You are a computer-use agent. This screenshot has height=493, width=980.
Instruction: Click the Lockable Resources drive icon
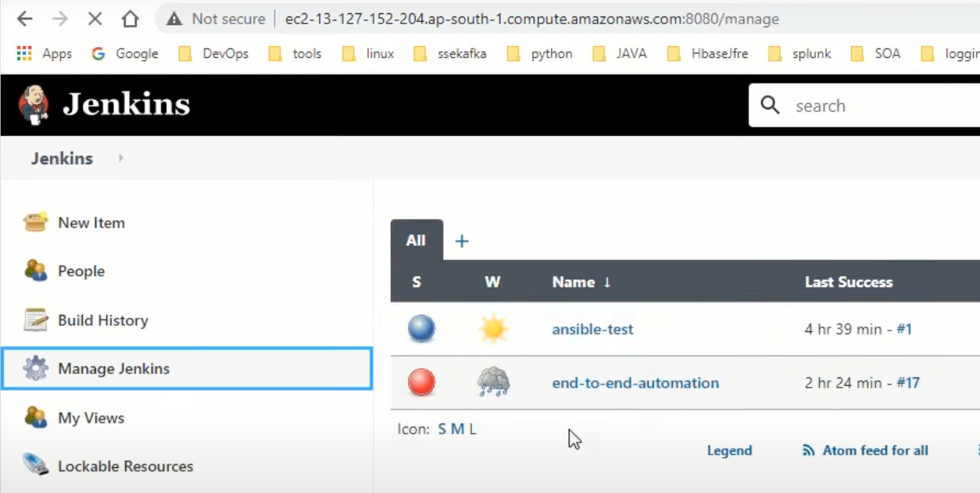pyautogui.click(x=36, y=466)
